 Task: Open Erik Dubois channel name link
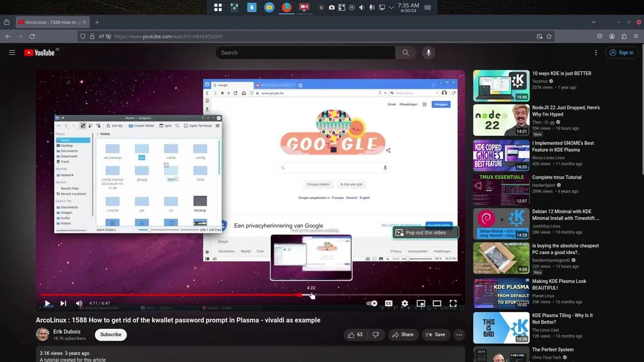[67, 332]
